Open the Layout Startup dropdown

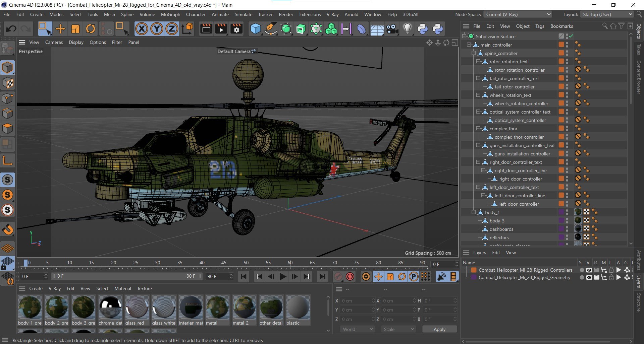tap(607, 14)
